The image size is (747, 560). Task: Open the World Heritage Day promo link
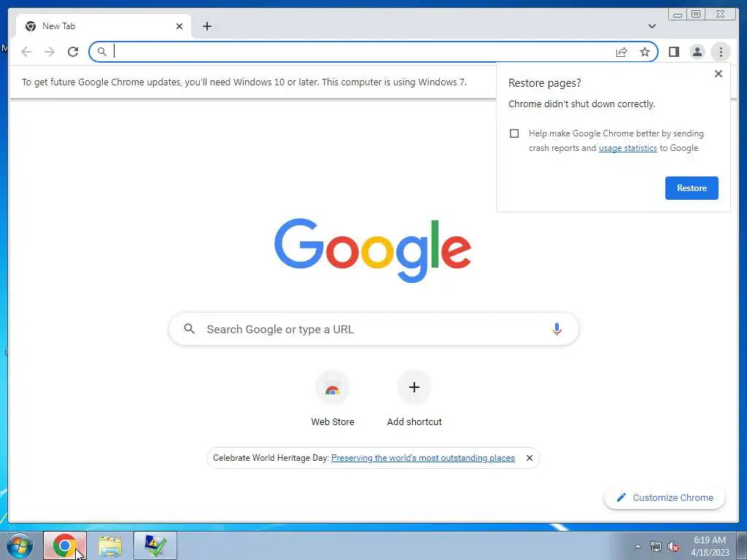click(422, 458)
